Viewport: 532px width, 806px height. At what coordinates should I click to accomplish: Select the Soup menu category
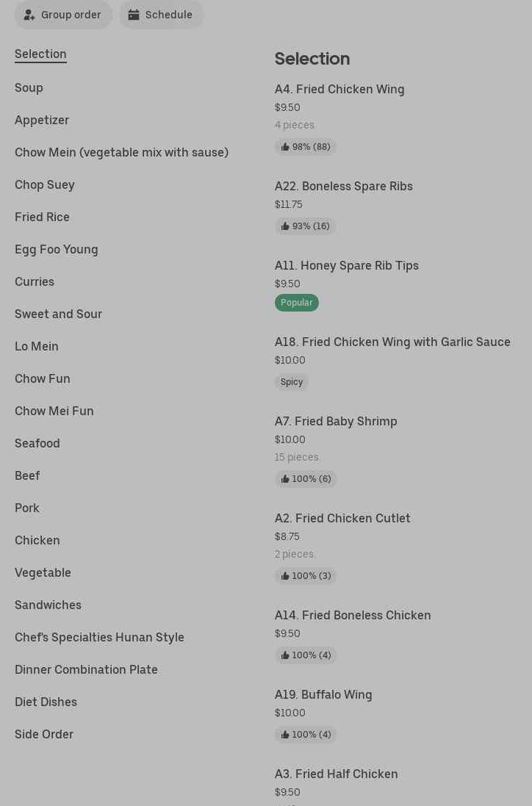point(29,87)
